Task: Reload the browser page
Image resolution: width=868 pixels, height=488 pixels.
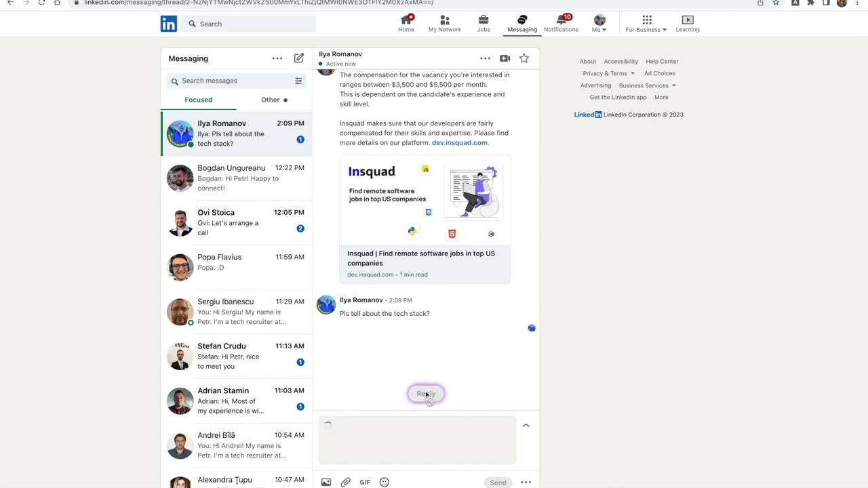Action: coord(41,3)
